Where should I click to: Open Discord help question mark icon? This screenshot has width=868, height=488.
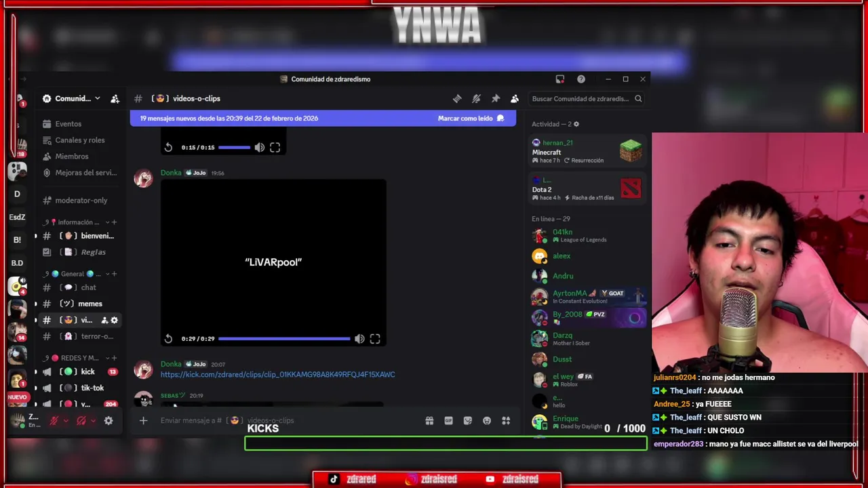coord(581,79)
